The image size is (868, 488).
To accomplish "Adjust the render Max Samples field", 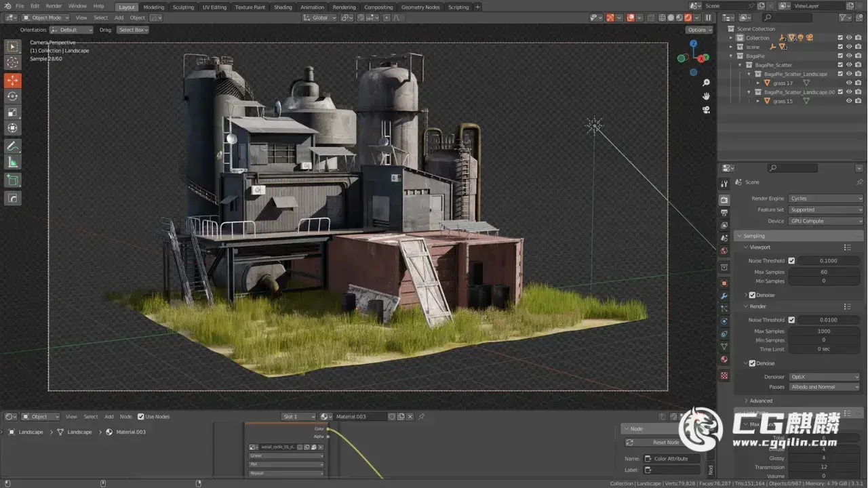I will pyautogui.click(x=824, y=331).
